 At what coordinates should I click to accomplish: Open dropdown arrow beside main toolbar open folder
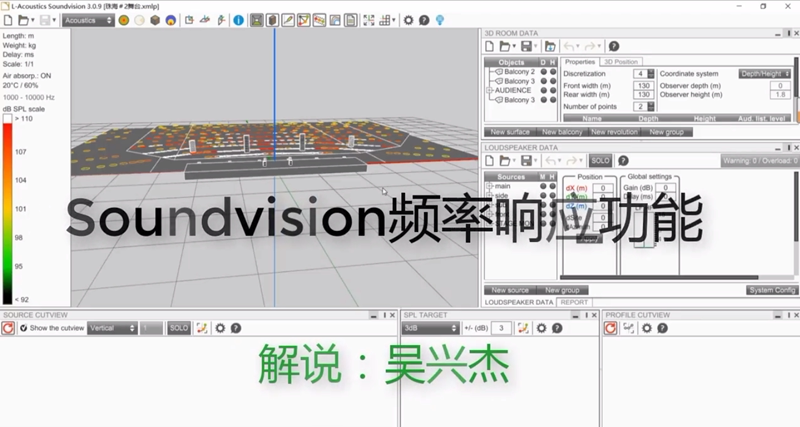33,21
